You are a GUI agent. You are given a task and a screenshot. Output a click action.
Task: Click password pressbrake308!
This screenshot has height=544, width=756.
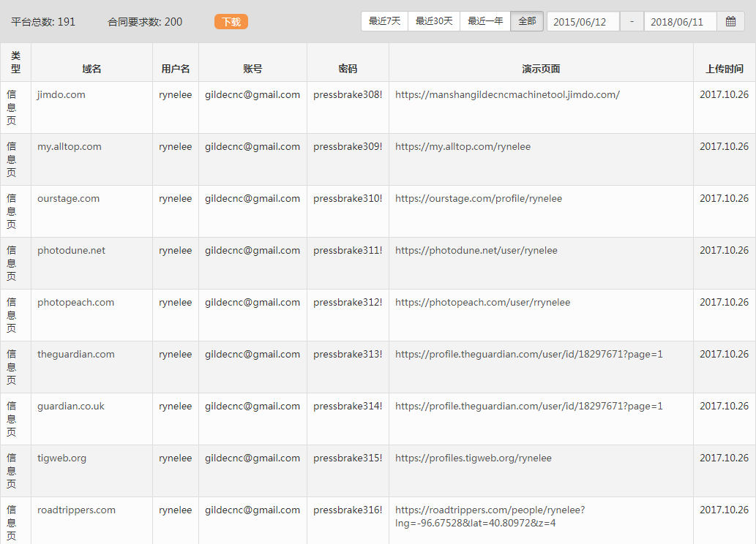pos(348,94)
